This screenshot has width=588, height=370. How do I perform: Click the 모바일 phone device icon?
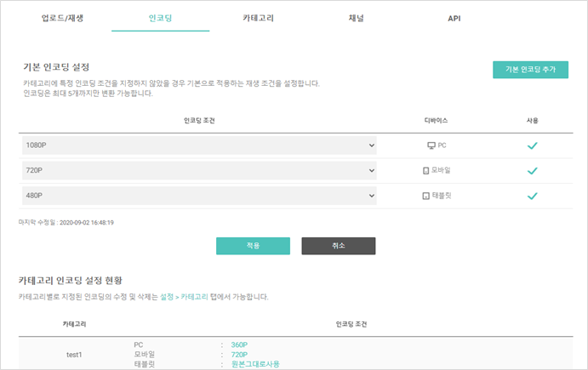(x=426, y=171)
